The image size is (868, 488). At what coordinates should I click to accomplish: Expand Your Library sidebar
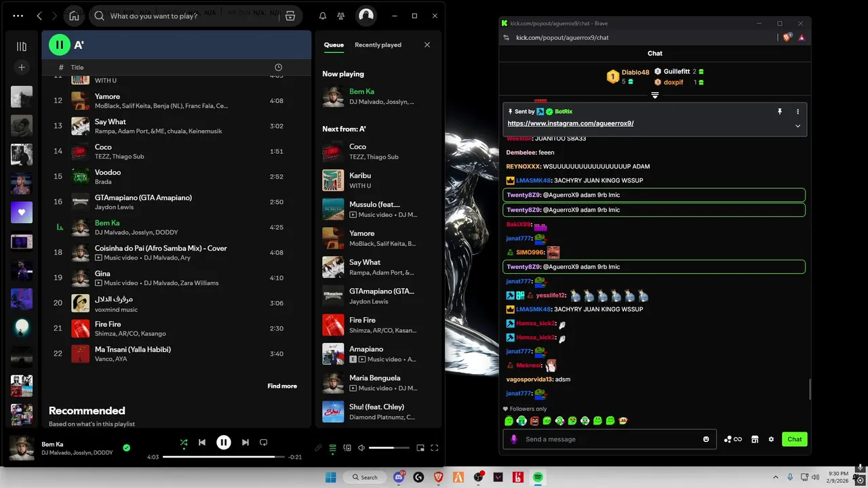point(22,47)
